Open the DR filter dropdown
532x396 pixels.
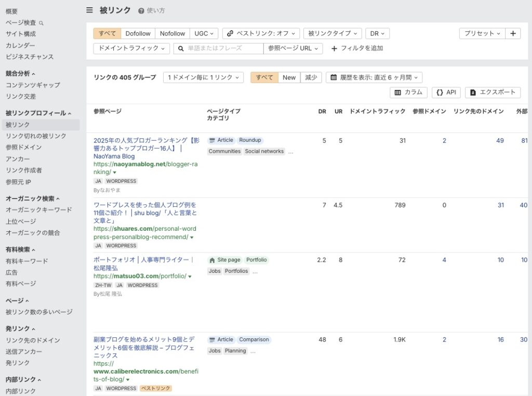[377, 33]
